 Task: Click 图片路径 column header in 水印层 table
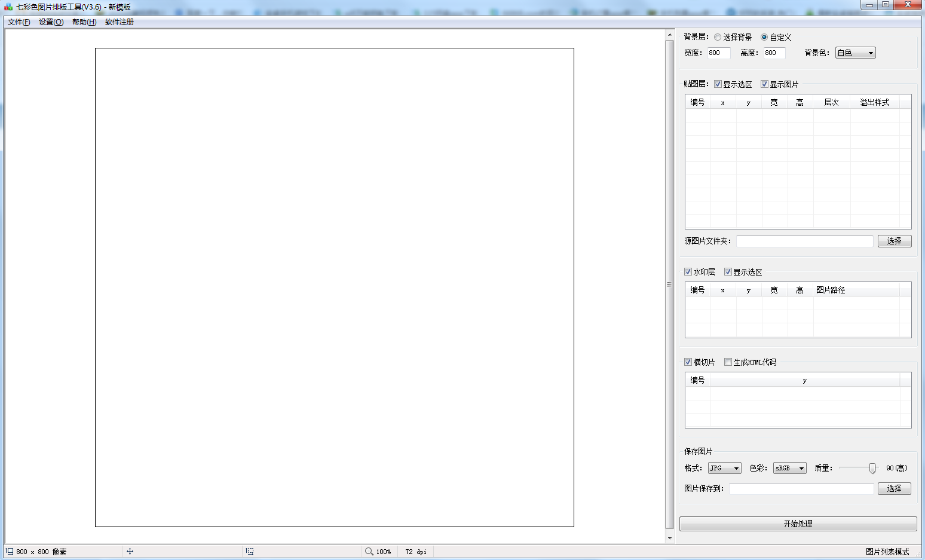point(856,290)
